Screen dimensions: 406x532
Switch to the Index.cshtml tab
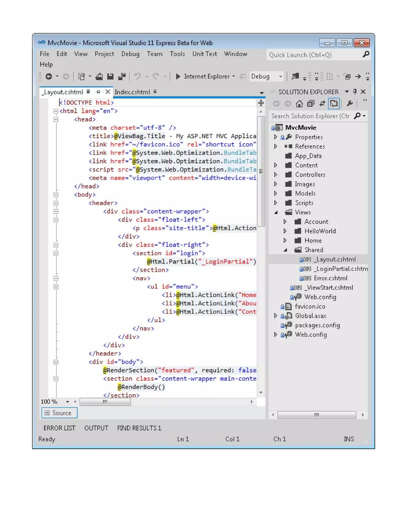tap(132, 92)
